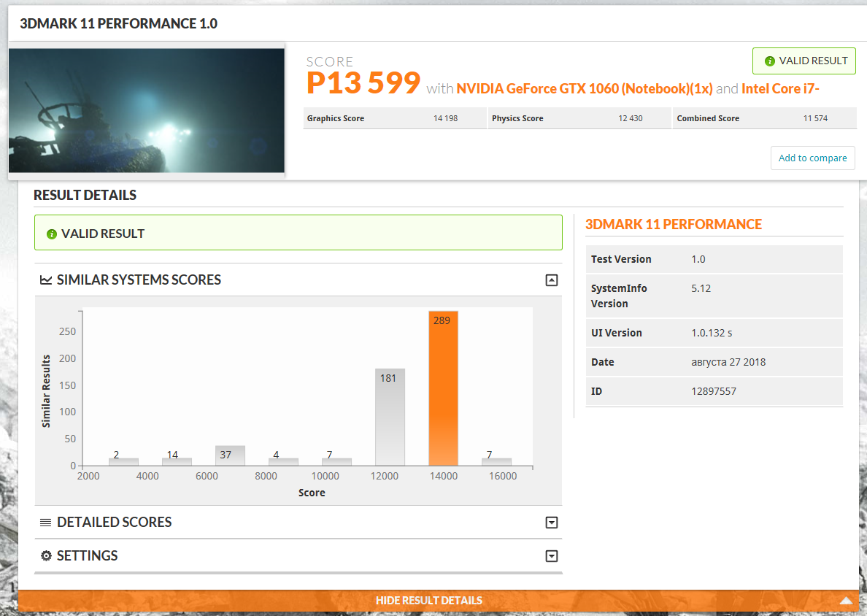Click UI Version value 1.0.132 s

[711, 333]
